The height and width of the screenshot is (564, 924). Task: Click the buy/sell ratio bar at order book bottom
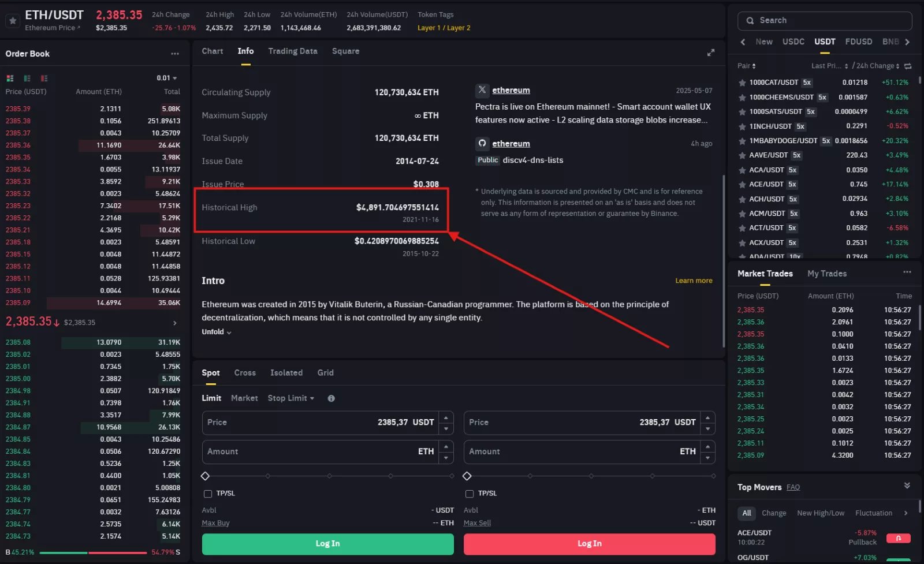[x=93, y=552]
